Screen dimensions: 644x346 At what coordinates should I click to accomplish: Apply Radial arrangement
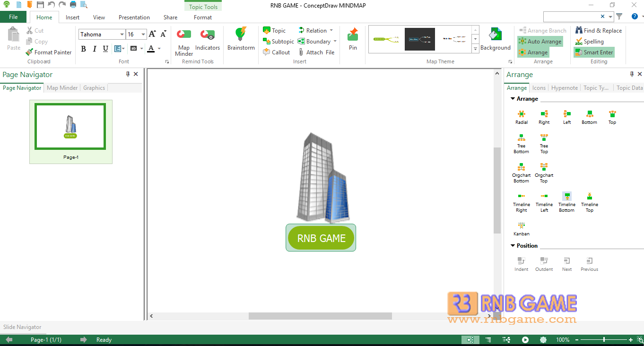pos(522,117)
